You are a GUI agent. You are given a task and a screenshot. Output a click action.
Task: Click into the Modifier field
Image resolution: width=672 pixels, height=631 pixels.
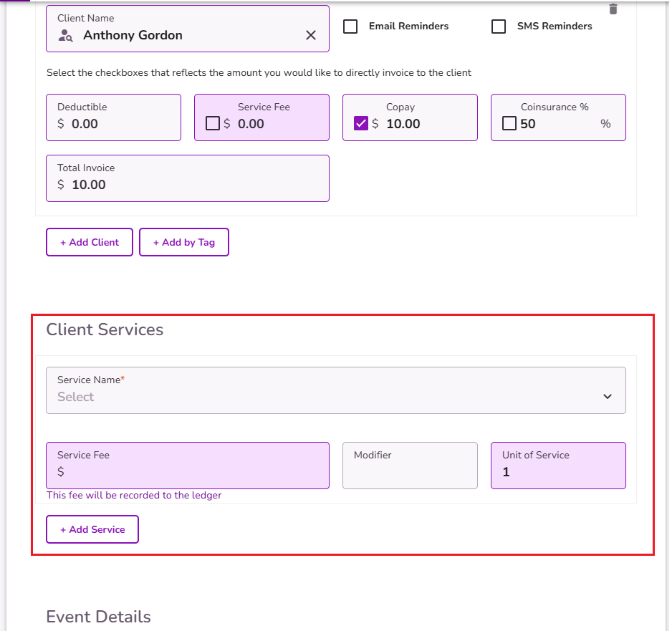point(410,466)
